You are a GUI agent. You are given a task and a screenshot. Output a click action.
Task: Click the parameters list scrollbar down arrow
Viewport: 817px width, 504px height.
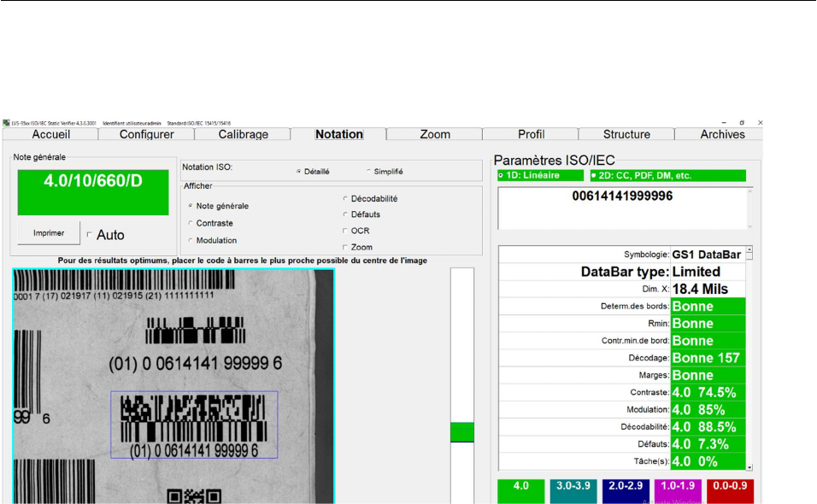point(749,467)
